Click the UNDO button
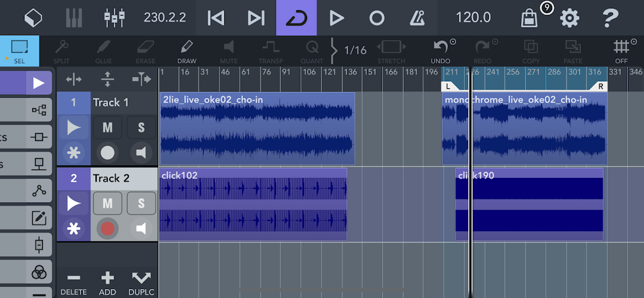This screenshot has height=298, width=644. pos(441,51)
